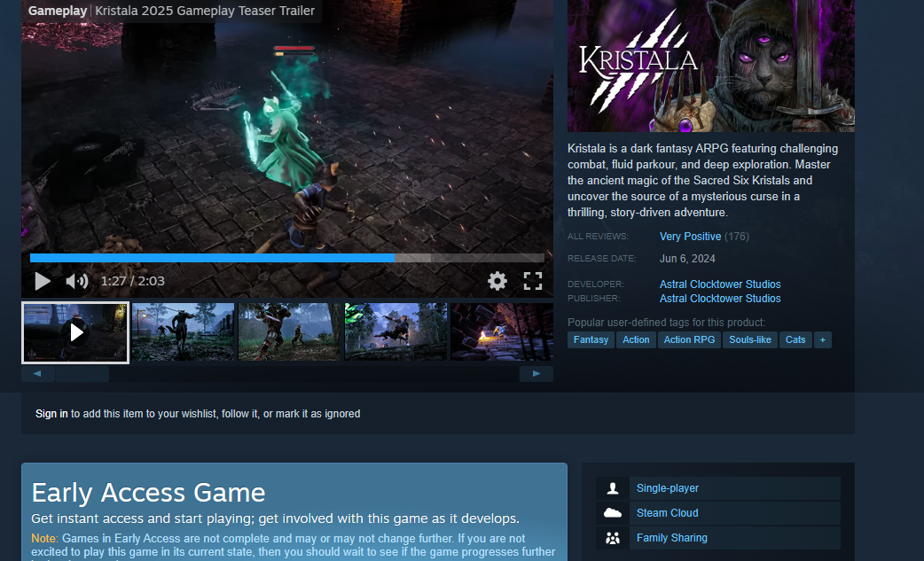This screenshot has width=924, height=561.
Task: Select the Action RPG tag
Action: (x=689, y=339)
